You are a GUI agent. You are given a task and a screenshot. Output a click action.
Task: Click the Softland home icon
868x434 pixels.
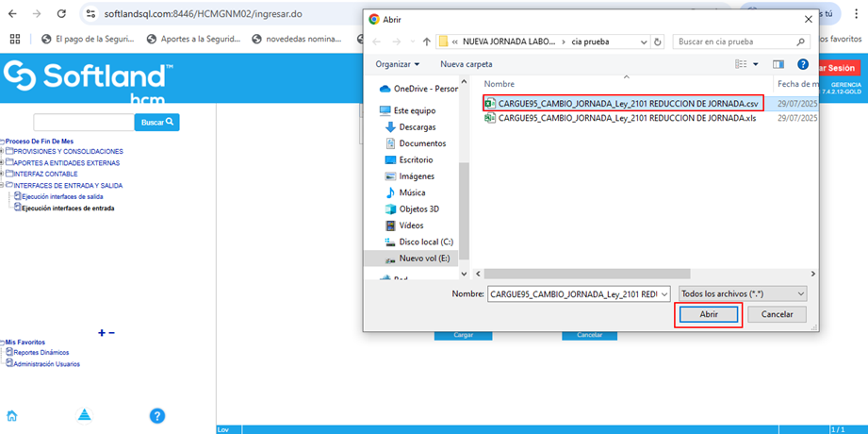[12, 416]
